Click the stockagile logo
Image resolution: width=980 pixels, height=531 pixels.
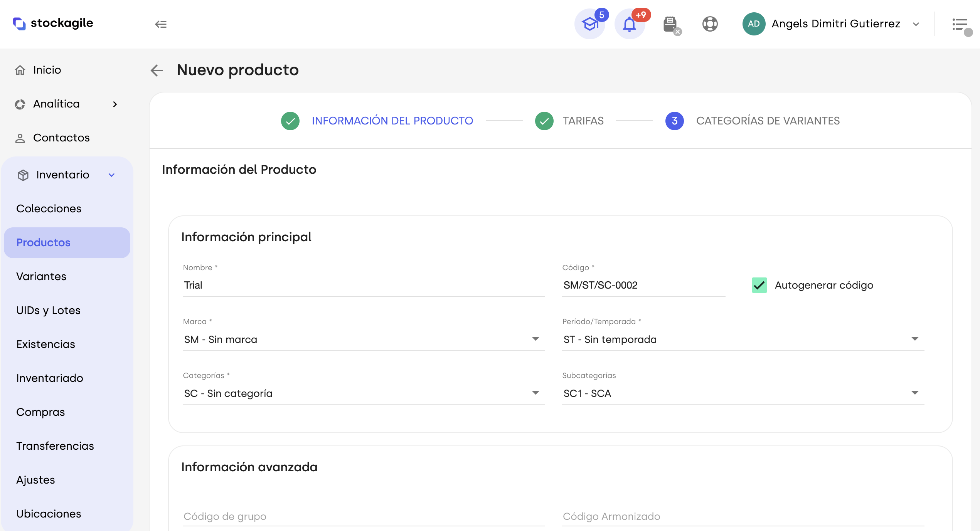coord(53,23)
